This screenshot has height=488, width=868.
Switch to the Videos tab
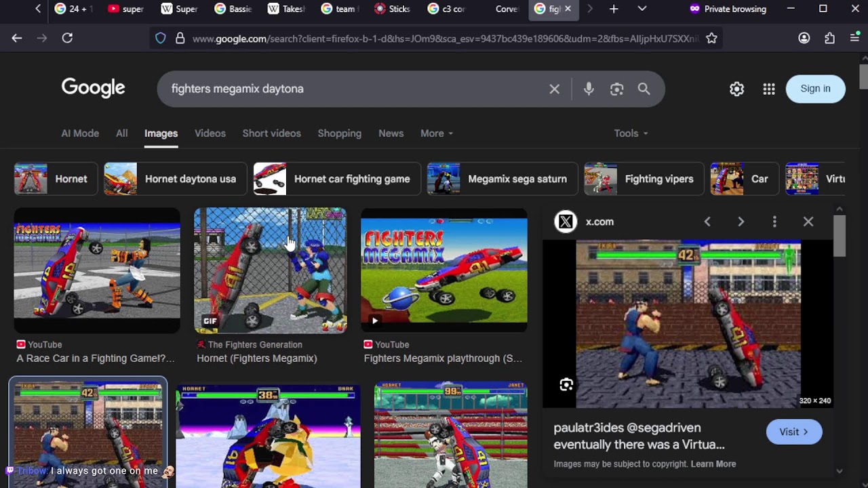point(210,134)
